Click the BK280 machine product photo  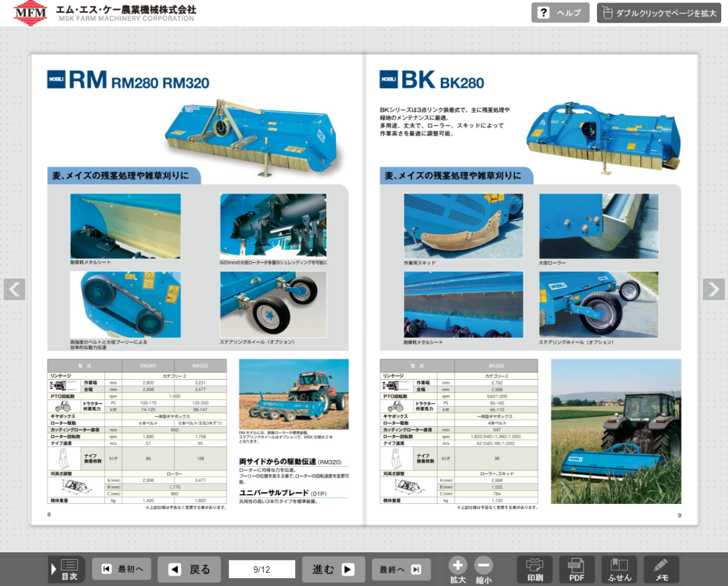604,137
